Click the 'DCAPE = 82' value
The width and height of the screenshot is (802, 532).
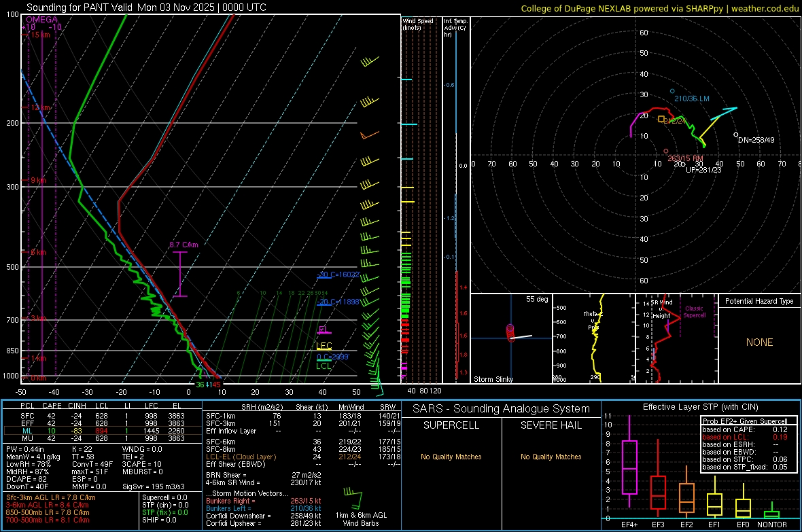pyautogui.click(x=27, y=479)
